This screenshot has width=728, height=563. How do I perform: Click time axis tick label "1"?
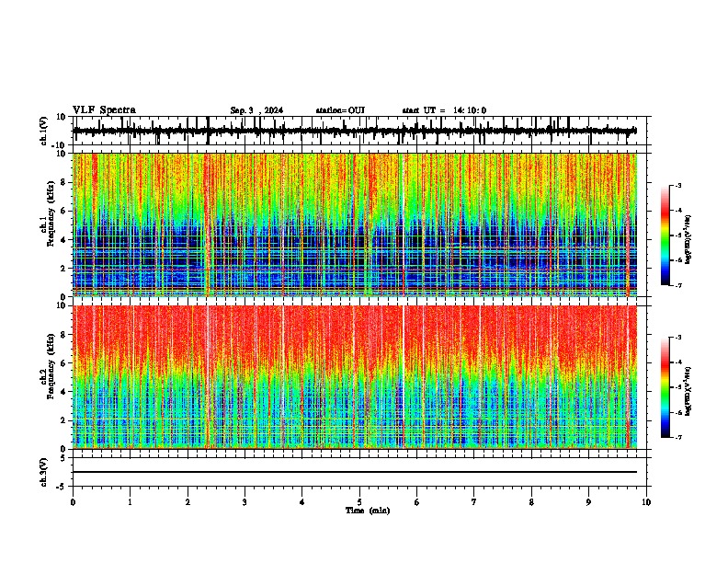[130, 502]
